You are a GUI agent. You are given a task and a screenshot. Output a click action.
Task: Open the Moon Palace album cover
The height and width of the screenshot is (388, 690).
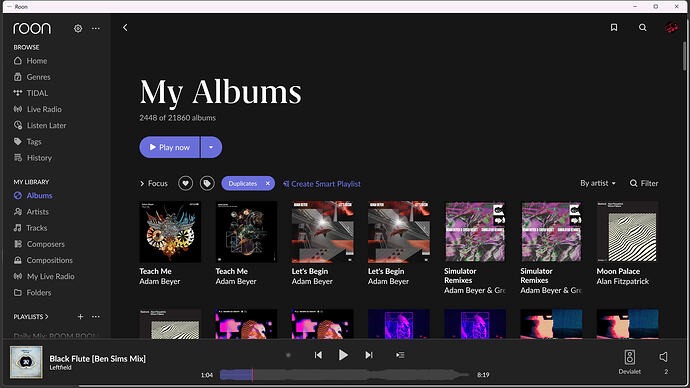pos(628,232)
